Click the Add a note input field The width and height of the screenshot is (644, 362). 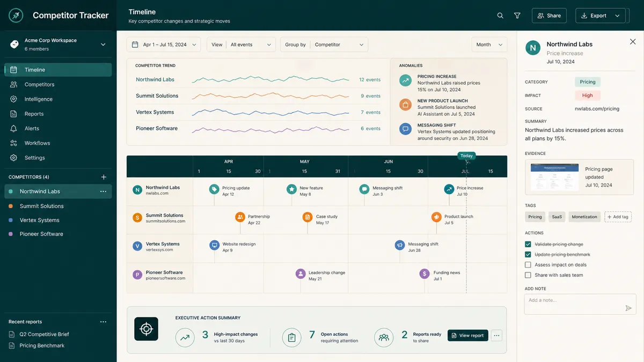click(x=580, y=304)
